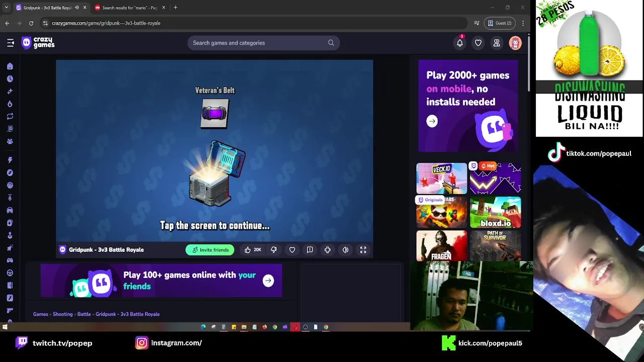Open the Play 100+ games with friends arrow
The image size is (644, 362).
coord(268,281)
